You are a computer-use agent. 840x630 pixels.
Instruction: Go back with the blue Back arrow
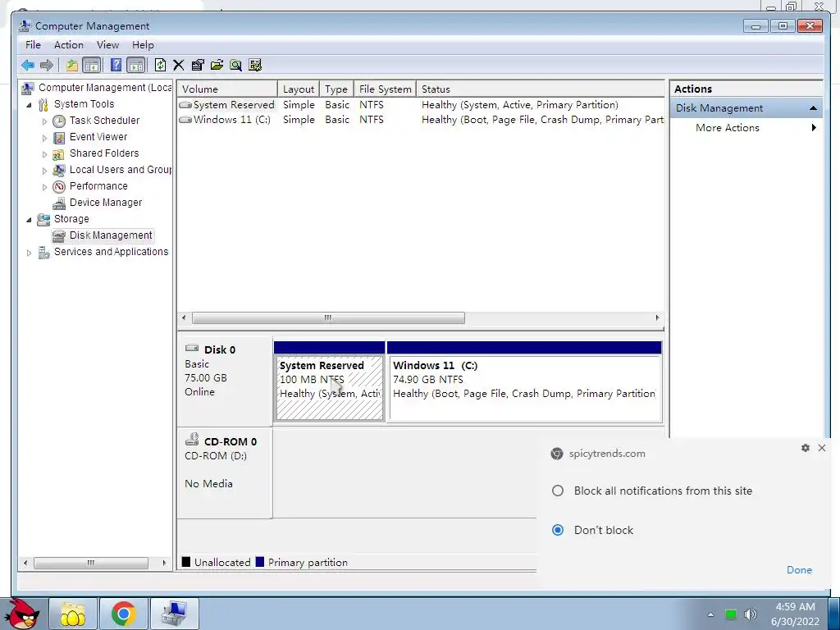pos(28,66)
